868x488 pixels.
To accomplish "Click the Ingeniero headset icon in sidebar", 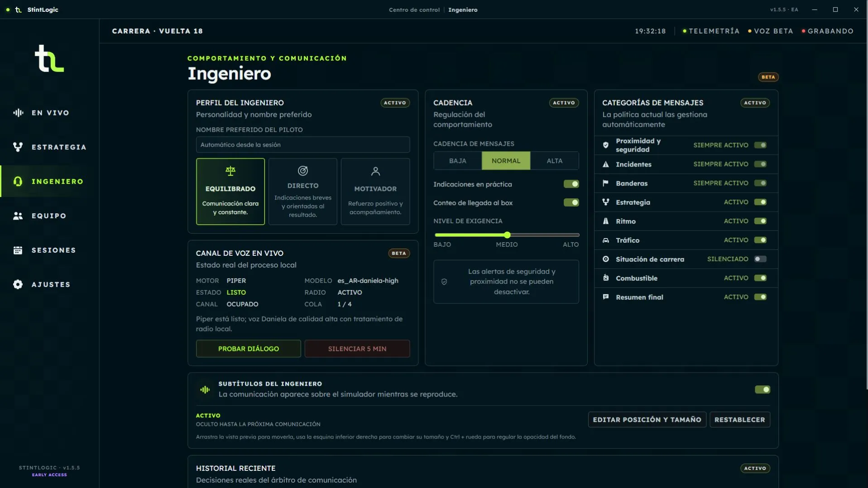I will tap(18, 182).
